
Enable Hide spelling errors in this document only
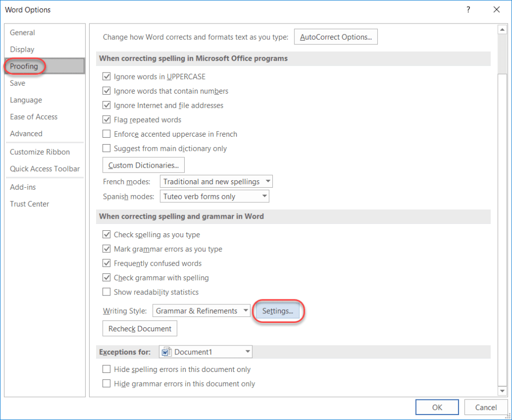click(x=107, y=369)
